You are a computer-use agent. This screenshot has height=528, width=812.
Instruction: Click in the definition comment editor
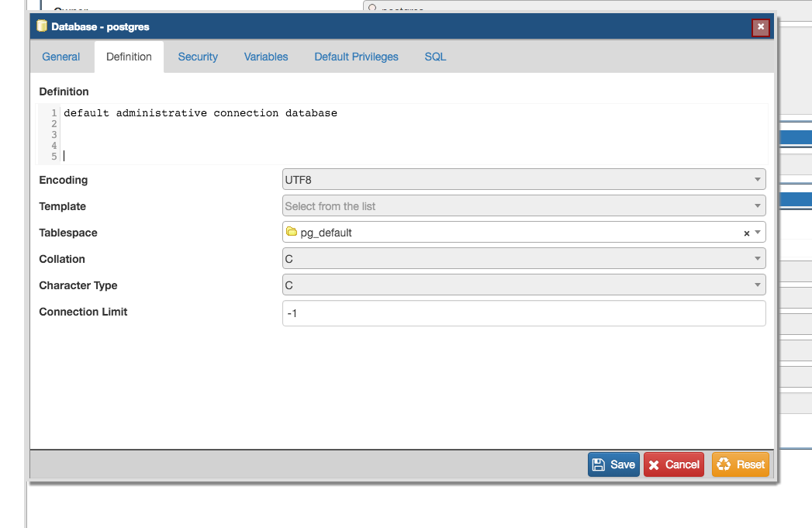[x=411, y=134]
